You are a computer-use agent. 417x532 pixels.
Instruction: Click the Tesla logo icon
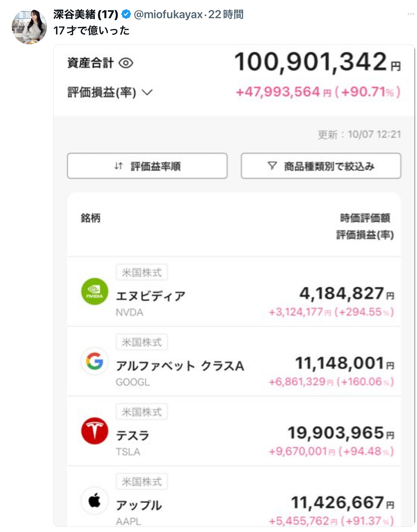[x=95, y=431]
